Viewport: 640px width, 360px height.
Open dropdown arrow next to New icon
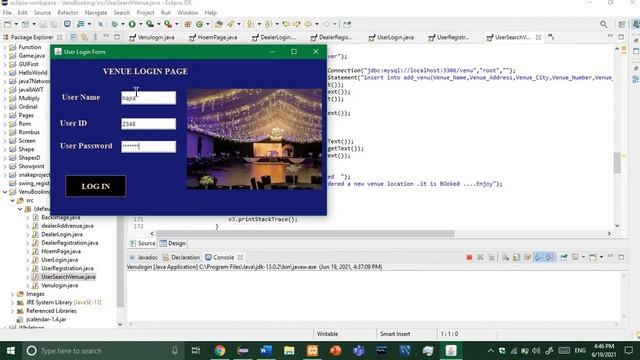pyautogui.click(x=16, y=24)
